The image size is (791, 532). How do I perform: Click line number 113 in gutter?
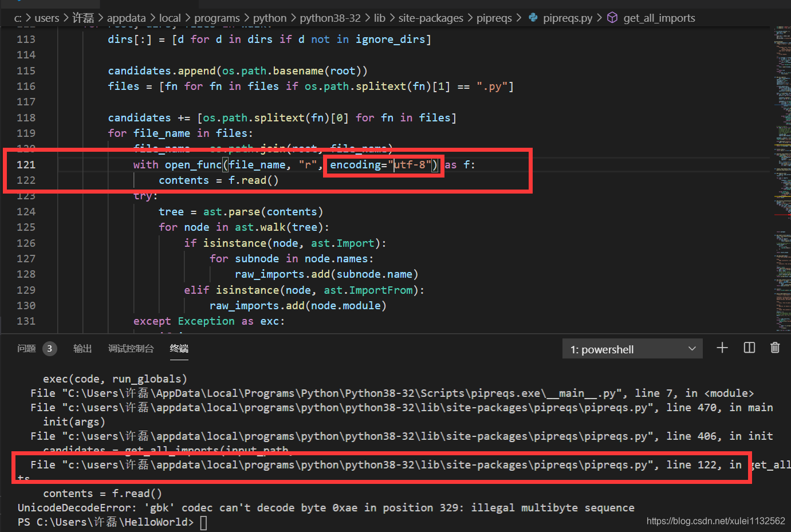(26, 40)
